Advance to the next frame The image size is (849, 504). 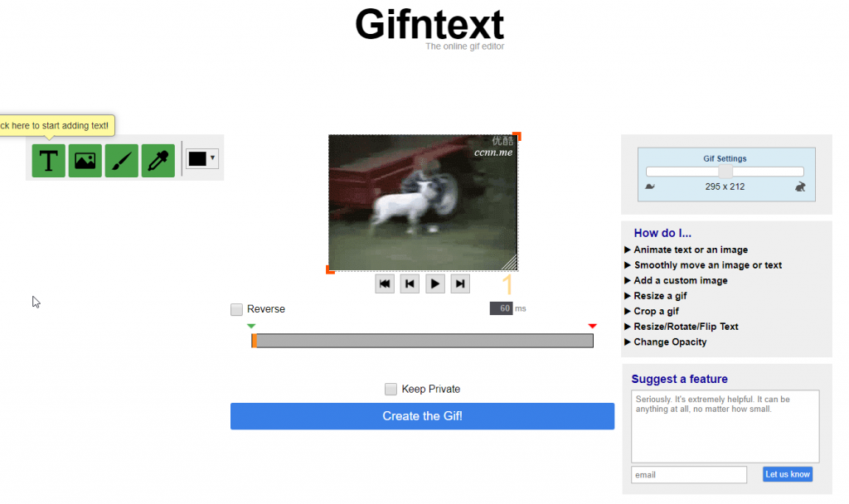tap(460, 283)
